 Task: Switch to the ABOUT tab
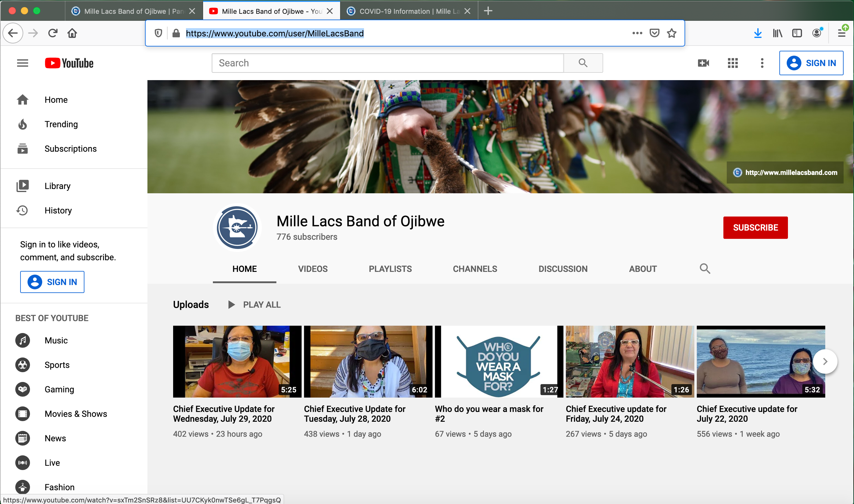643,269
